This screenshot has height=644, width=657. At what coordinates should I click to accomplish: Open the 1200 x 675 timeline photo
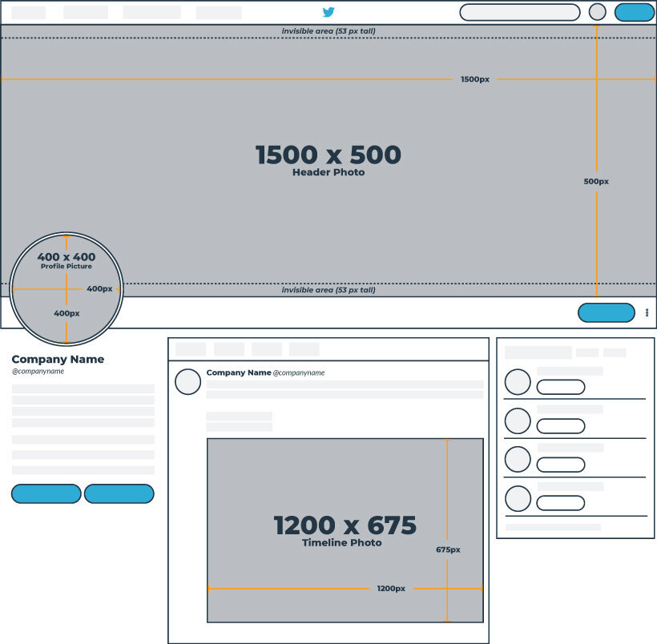tap(345, 530)
